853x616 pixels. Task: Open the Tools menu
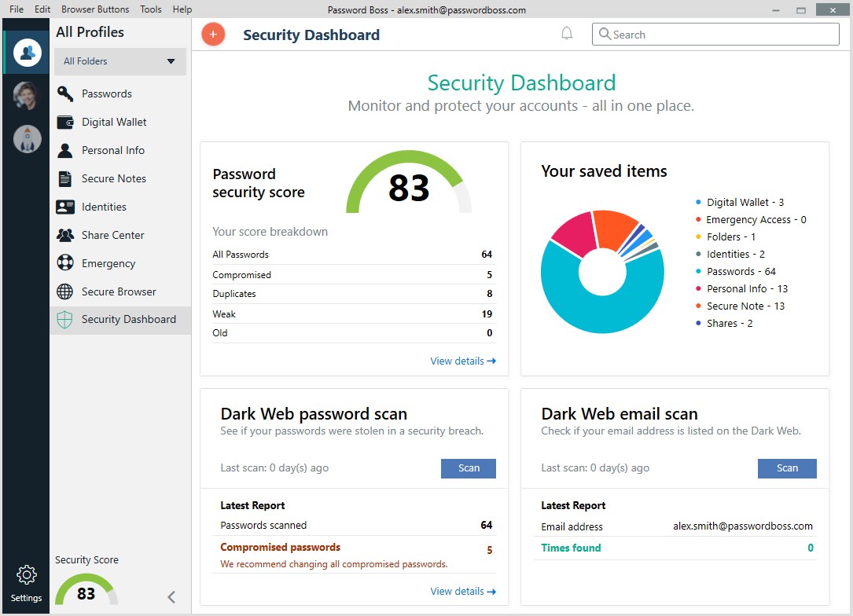click(x=151, y=9)
